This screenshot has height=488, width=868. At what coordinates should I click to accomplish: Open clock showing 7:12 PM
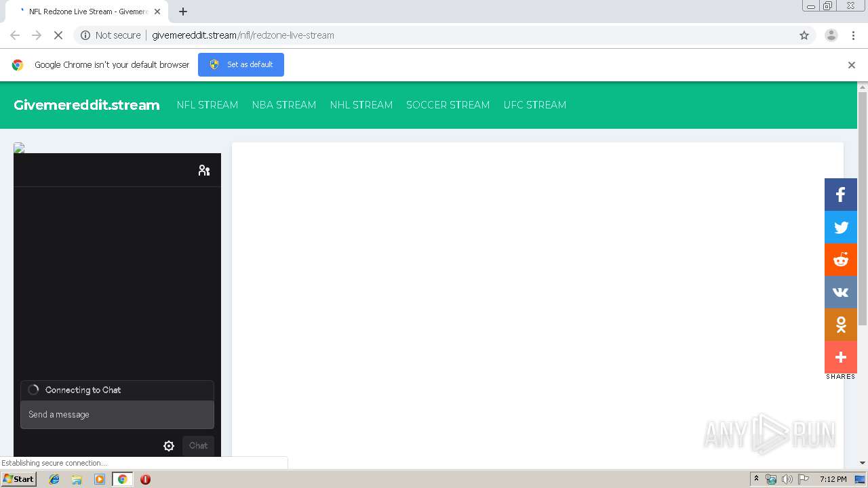coord(833,479)
